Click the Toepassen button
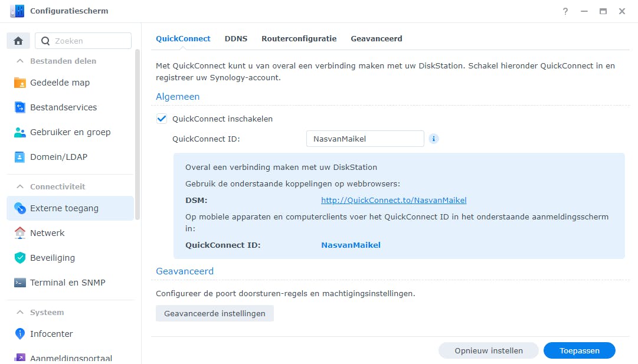 [x=579, y=350]
